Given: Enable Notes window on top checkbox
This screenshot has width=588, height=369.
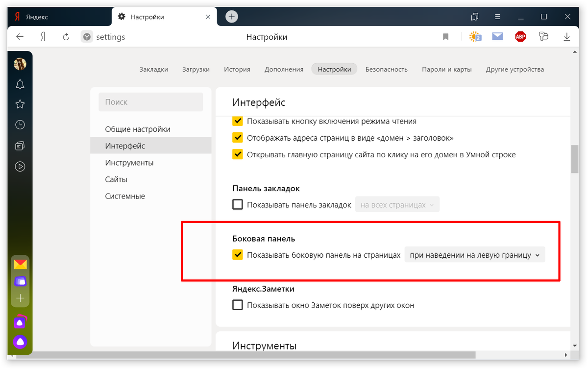Looking at the screenshot, I should [238, 305].
